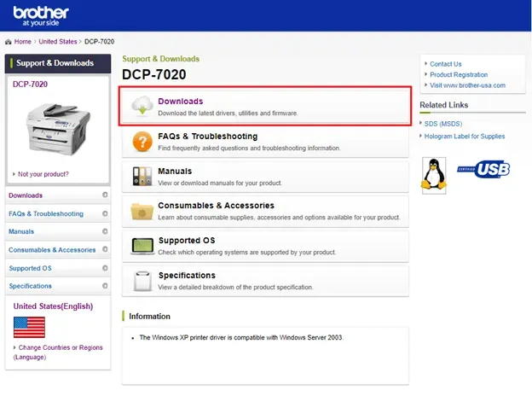Image resolution: width=532 pixels, height=396 pixels.
Task: Click the United States(English) label
Action: pos(53,306)
